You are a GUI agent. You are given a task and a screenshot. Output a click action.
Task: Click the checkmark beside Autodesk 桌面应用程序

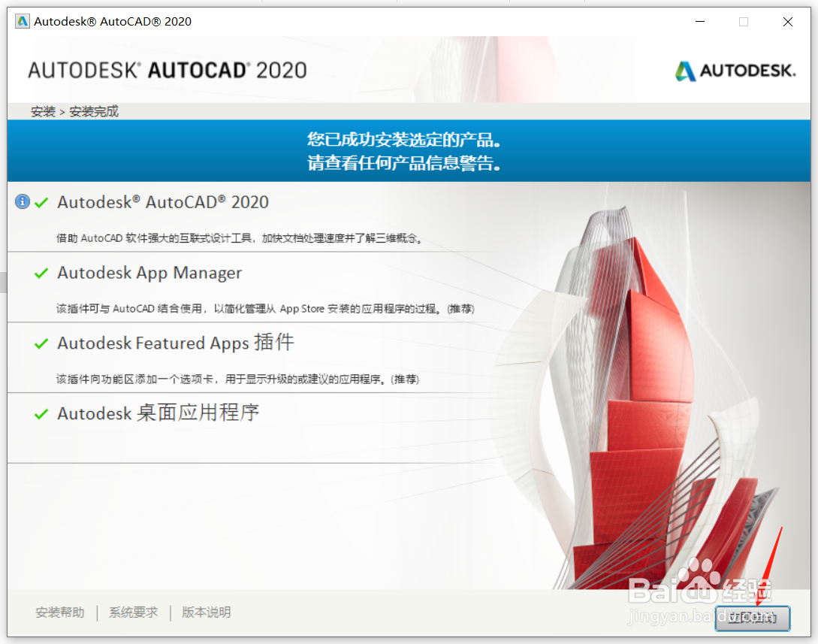coord(41,414)
